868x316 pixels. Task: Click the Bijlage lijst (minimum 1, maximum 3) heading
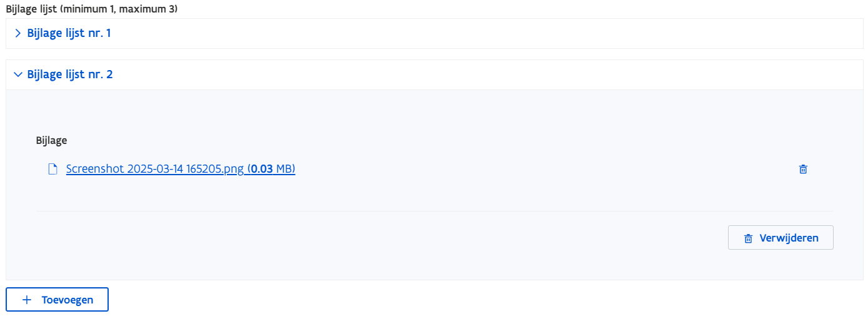click(91, 9)
